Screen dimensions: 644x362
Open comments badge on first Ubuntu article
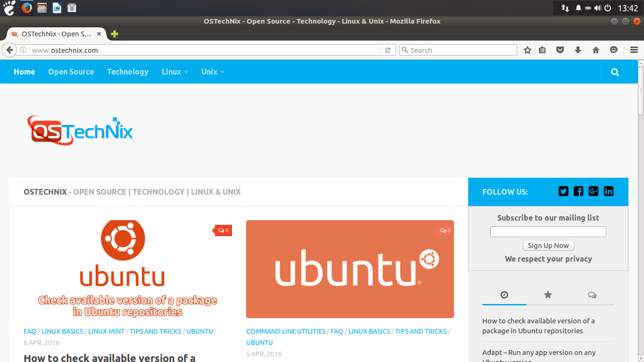[223, 230]
